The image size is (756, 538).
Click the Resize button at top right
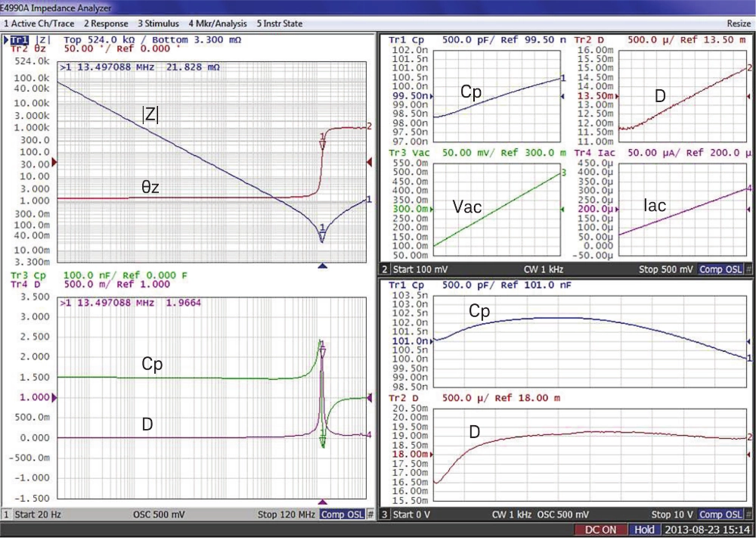pos(739,23)
